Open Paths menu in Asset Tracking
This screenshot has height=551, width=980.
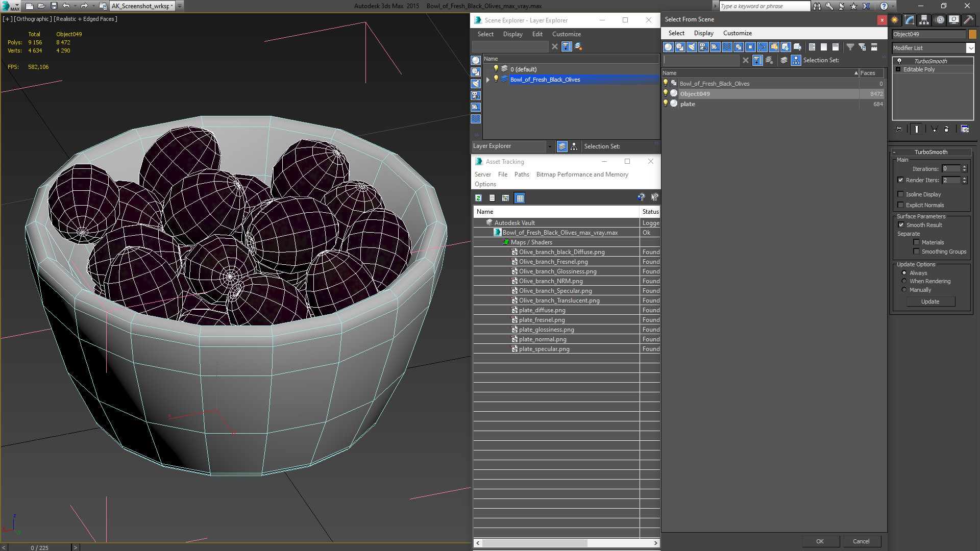522,174
